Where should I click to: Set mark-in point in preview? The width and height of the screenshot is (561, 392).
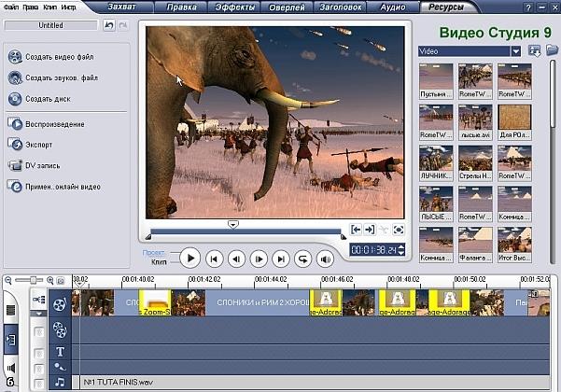pos(356,230)
